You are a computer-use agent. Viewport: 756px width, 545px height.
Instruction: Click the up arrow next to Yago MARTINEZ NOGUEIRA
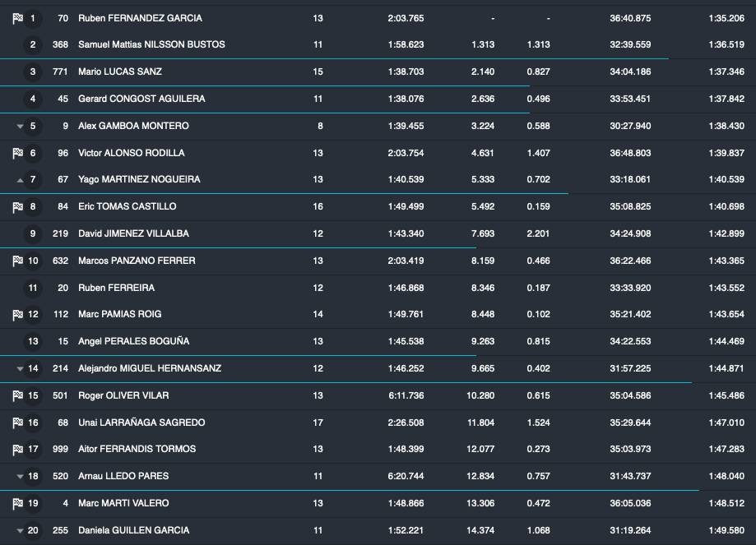(20, 180)
